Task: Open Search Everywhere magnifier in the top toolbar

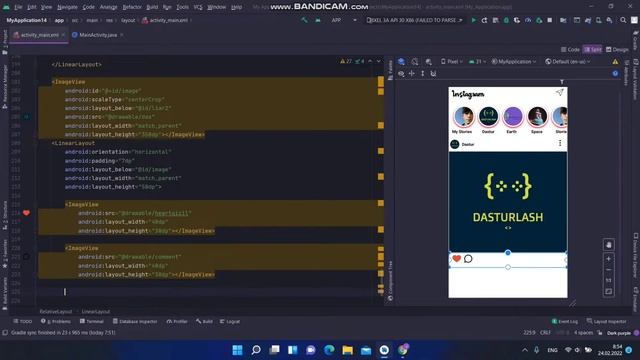Action: [x=623, y=20]
